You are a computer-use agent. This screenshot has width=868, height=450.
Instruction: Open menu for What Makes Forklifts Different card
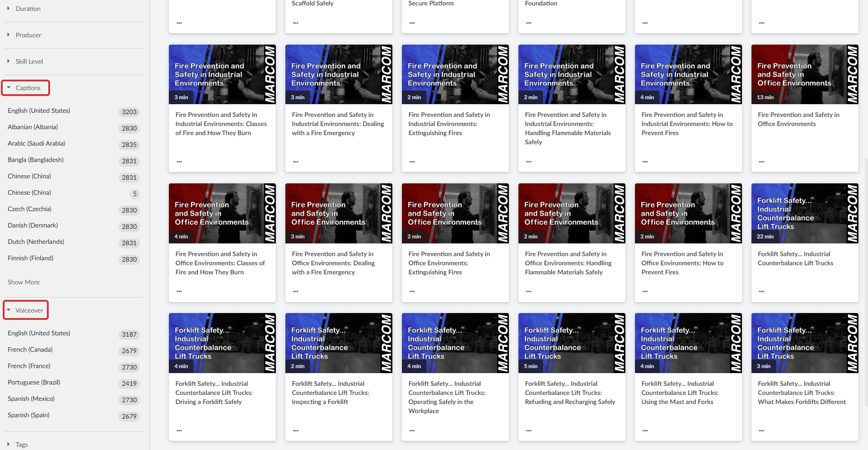(762, 430)
